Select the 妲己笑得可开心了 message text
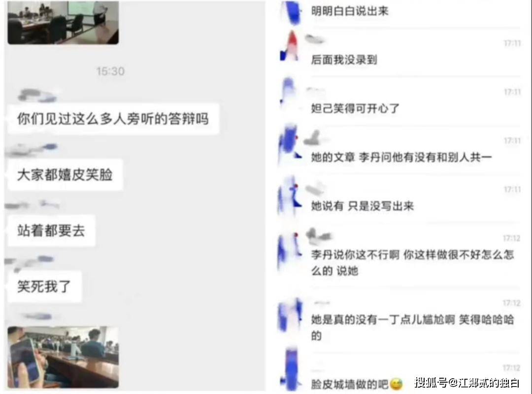 pyautogui.click(x=355, y=108)
